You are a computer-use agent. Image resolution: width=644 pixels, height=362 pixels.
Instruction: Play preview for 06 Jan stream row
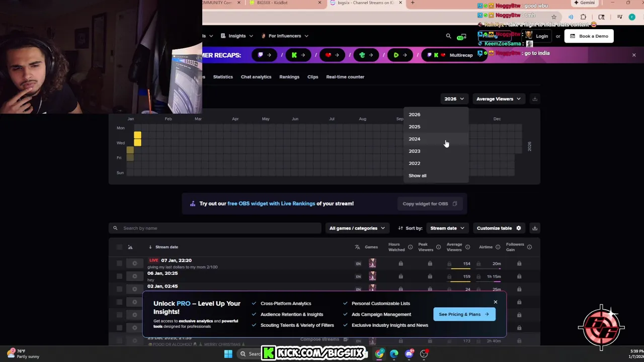[134, 277]
